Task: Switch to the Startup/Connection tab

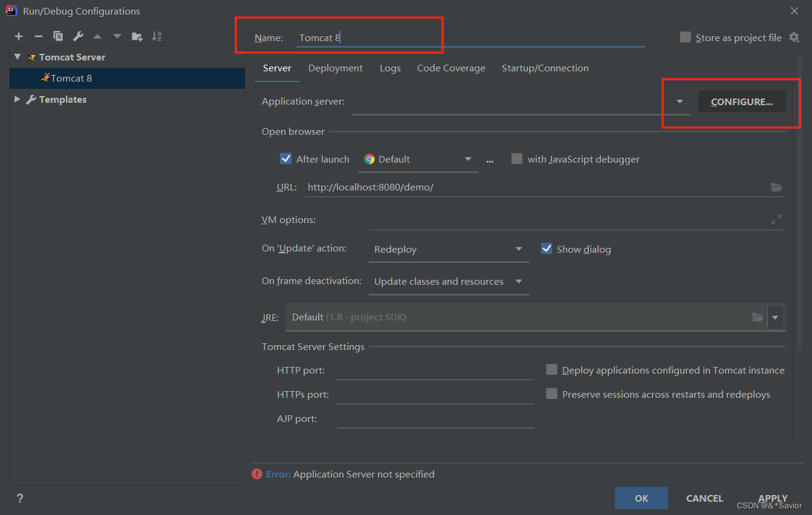Action: tap(545, 68)
